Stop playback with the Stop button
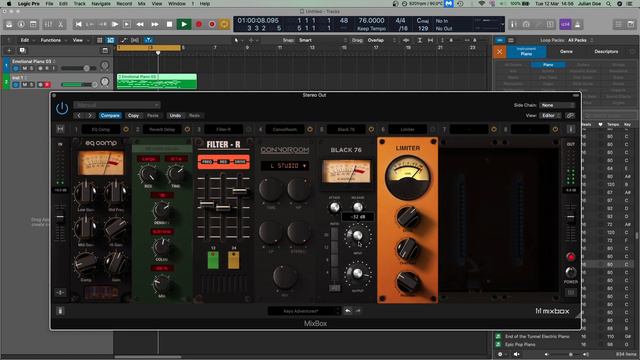 click(x=169, y=24)
